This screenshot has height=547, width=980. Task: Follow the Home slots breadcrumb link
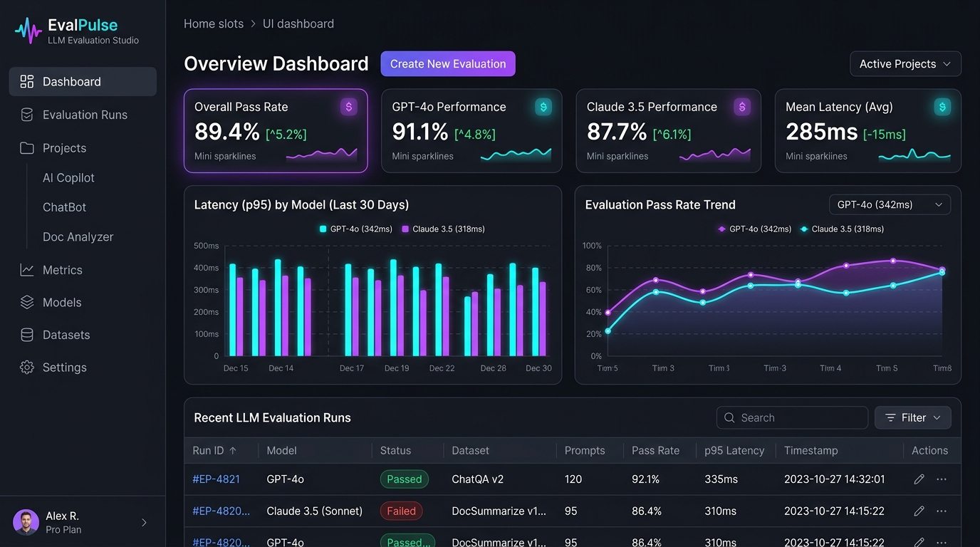pos(214,24)
